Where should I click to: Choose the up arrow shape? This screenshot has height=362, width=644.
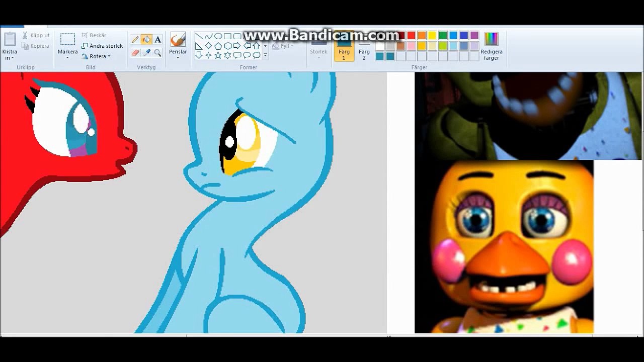click(256, 46)
